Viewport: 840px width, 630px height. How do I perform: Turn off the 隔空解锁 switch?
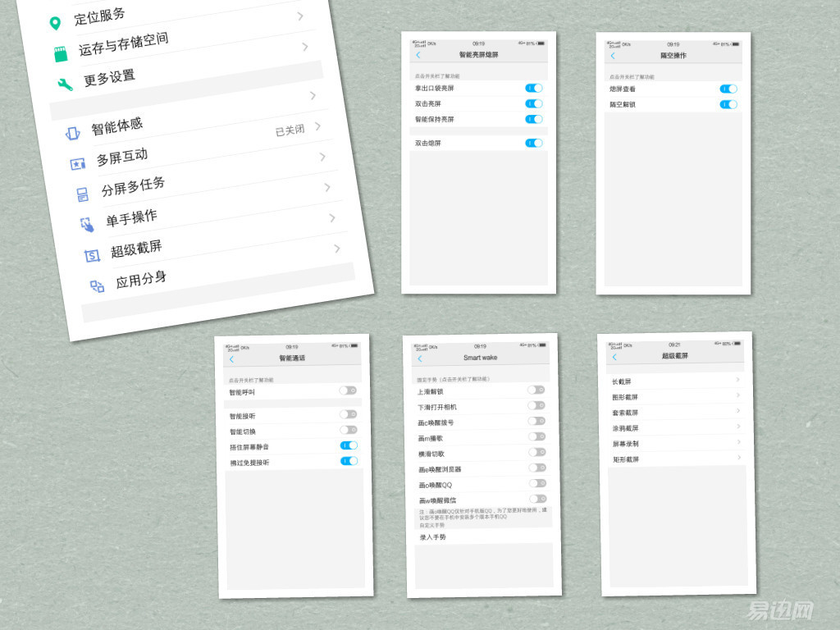tap(728, 104)
